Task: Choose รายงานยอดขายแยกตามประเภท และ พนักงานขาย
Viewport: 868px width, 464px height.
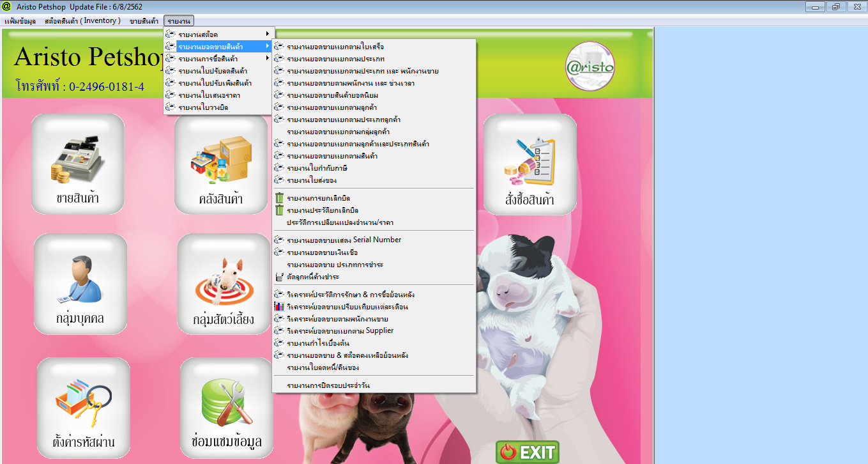Action: pos(374,71)
